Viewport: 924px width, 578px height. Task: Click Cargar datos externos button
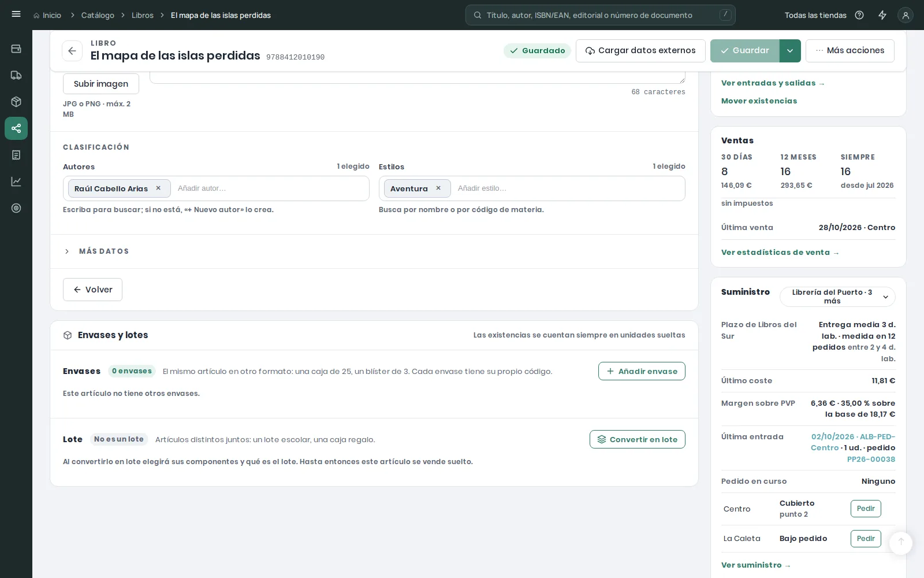pyautogui.click(x=640, y=51)
